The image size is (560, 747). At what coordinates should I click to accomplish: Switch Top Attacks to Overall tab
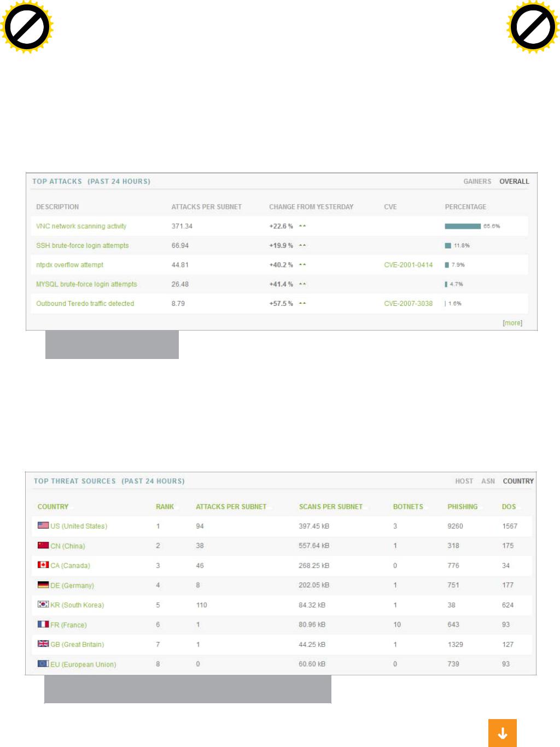click(514, 181)
